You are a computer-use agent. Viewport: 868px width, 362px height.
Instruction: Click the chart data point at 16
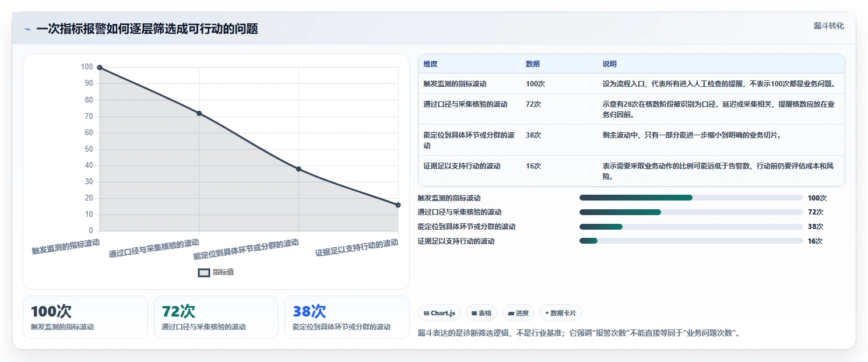(398, 205)
